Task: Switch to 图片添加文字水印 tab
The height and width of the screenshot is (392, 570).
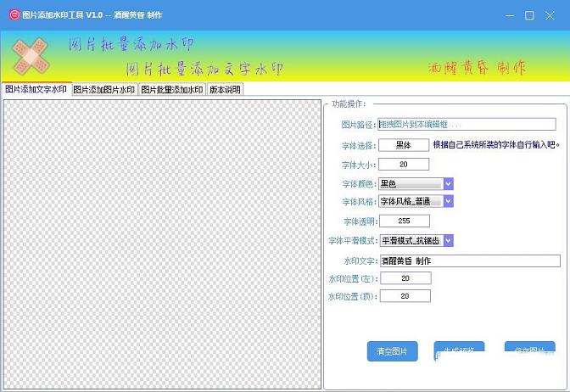Action: pos(36,89)
